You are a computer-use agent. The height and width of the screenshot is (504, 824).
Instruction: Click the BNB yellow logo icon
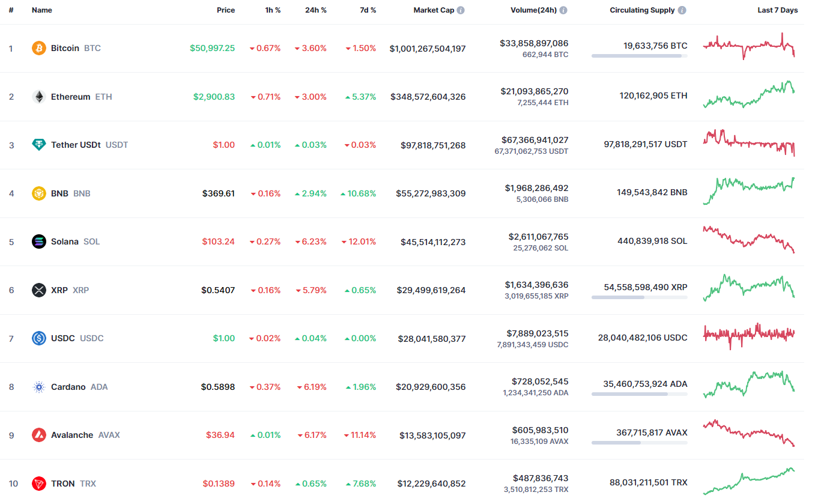(39, 193)
